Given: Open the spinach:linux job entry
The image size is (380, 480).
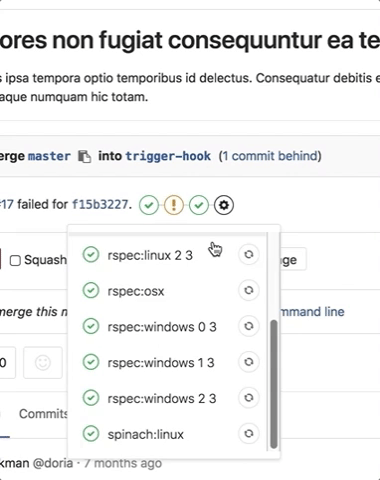Looking at the screenshot, I should 146,434.
